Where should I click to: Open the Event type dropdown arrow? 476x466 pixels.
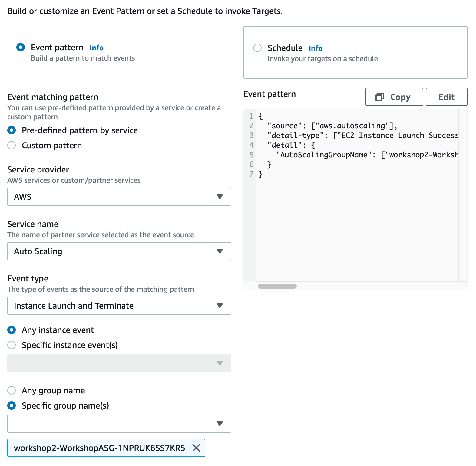coord(220,306)
